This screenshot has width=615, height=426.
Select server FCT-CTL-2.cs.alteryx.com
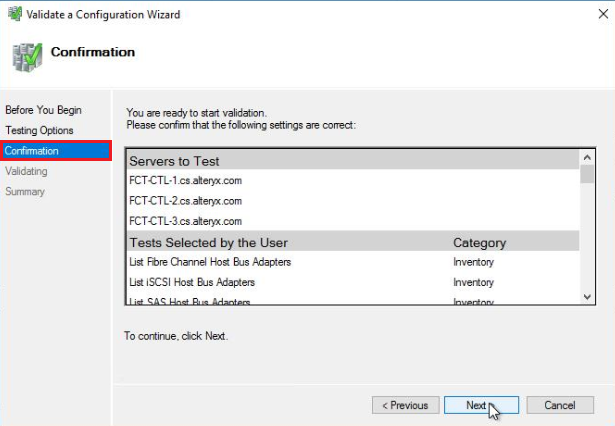(185, 201)
